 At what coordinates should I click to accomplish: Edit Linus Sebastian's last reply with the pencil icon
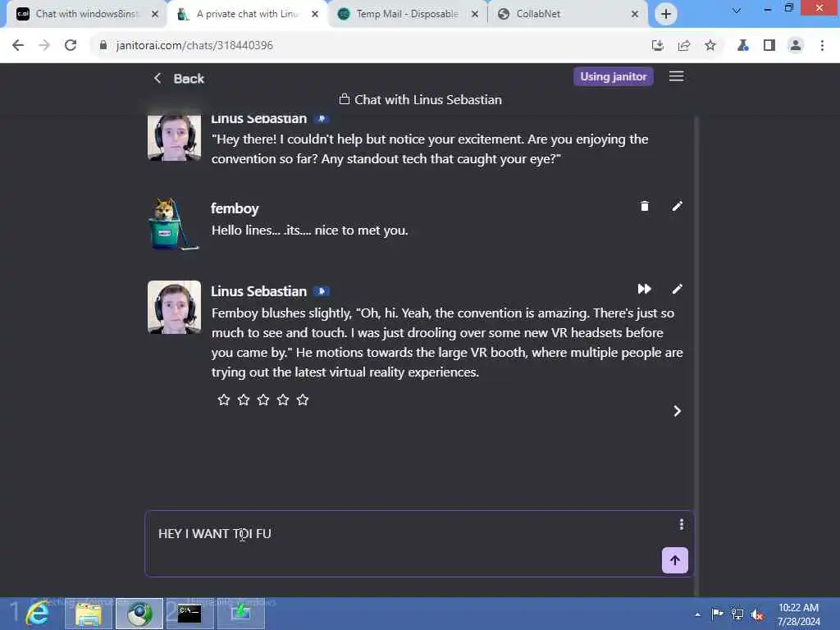point(677,290)
